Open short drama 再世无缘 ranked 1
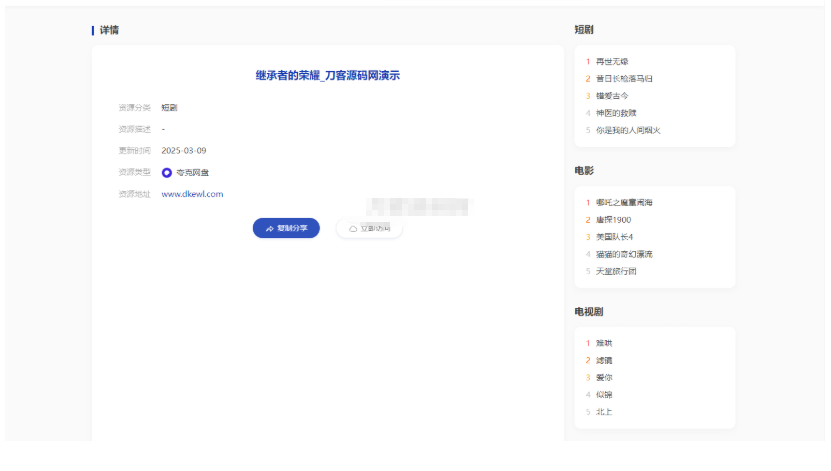 tap(612, 61)
